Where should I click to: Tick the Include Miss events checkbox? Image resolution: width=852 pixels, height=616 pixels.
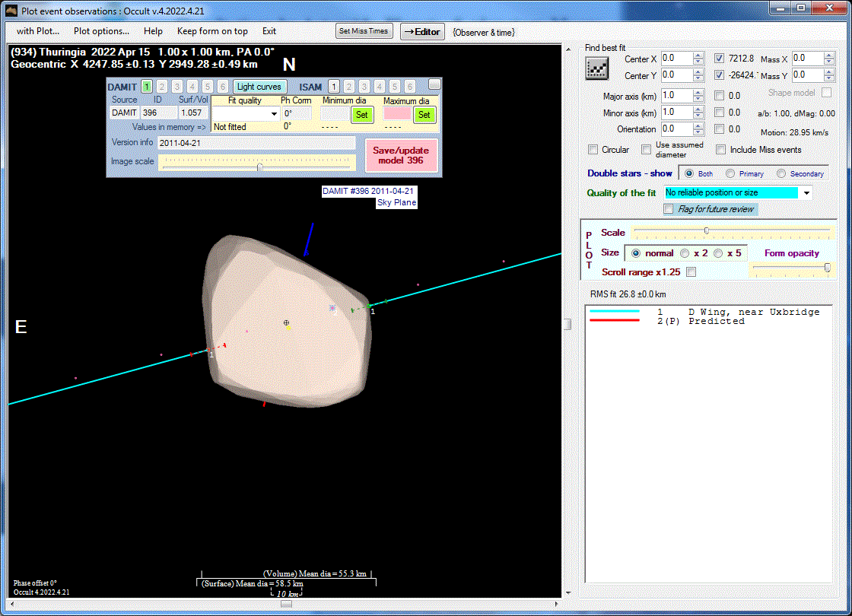coord(721,150)
